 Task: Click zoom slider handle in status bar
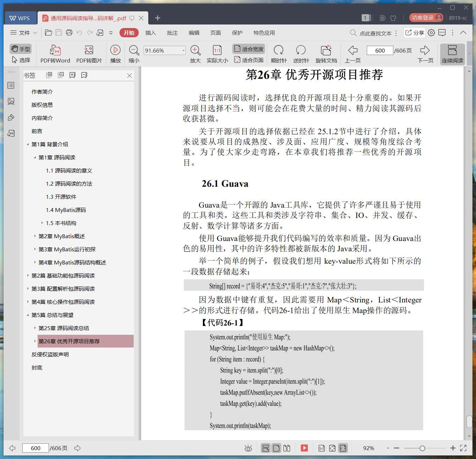(x=422, y=448)
